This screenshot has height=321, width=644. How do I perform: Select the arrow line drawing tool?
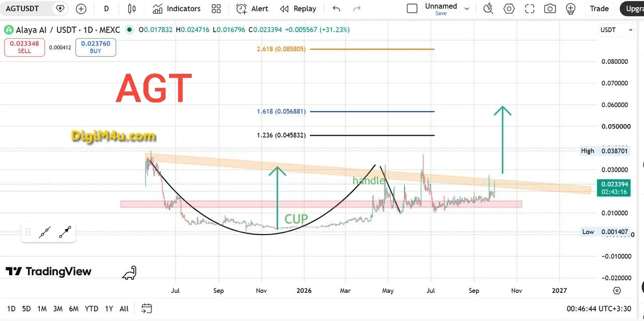coord(65,232)
